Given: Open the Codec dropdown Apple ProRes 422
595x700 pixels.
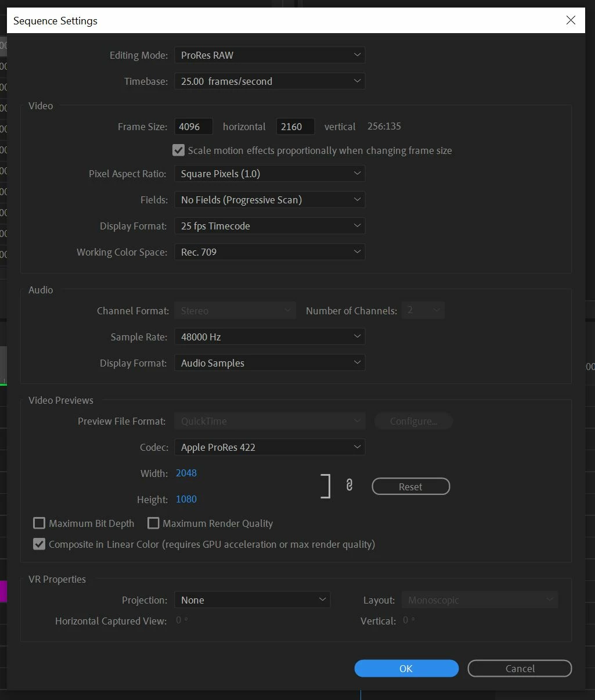Looking at the screenshot, I should [x=269, y=447].
